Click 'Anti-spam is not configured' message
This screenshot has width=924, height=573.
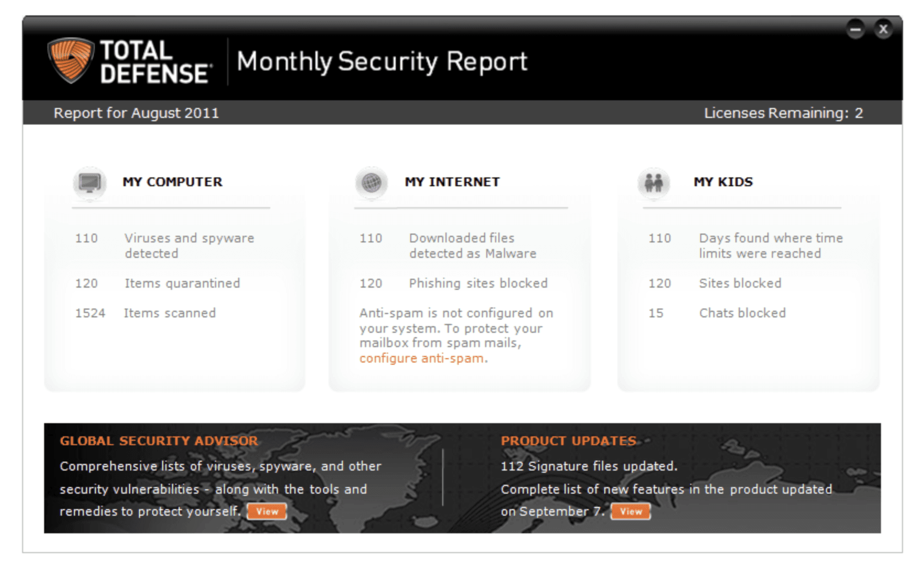coord(456,336)
